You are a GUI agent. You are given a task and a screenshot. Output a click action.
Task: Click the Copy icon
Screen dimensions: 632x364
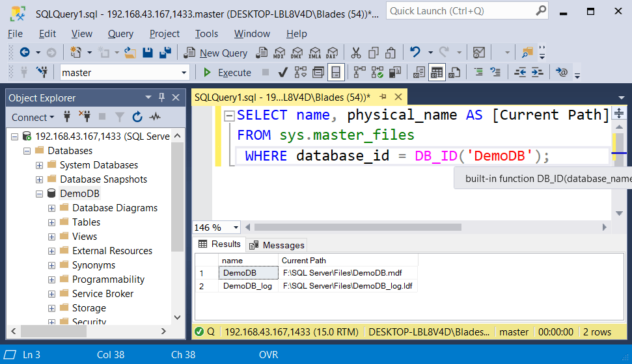coord(373,53)
